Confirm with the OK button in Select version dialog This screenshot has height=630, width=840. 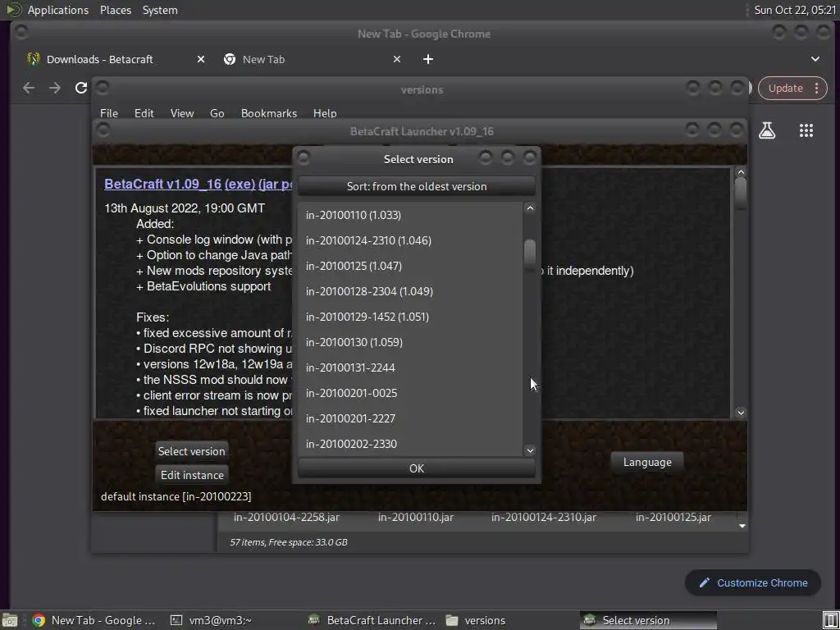[x=416, y=468]
